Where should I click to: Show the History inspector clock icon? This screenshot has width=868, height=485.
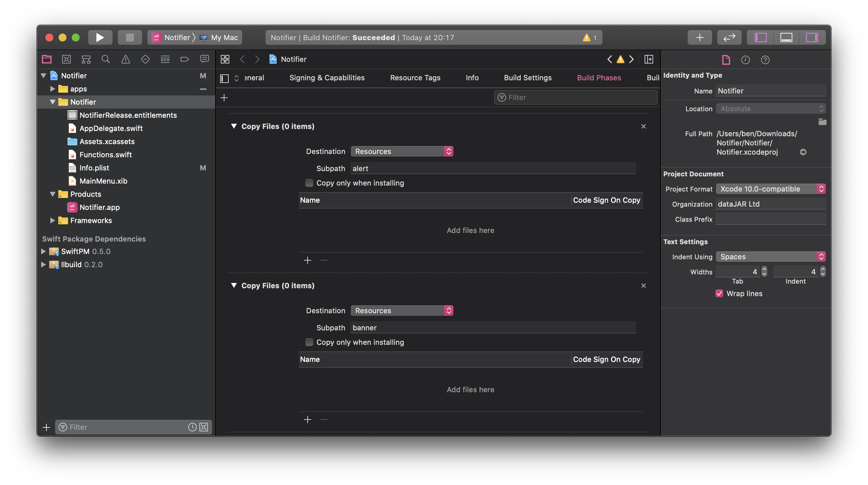[745, 60]
